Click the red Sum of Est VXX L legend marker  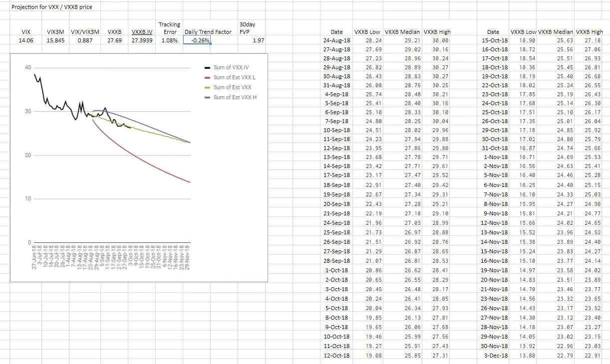pos(207,77)
